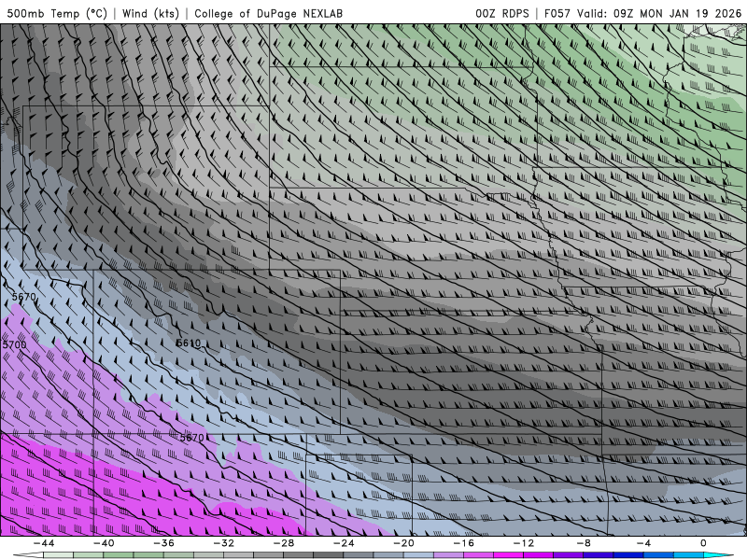The height and width of the screenshot is (560, 747).
Task: Click the -28 colorbar tick label
Action: (284, 543)
